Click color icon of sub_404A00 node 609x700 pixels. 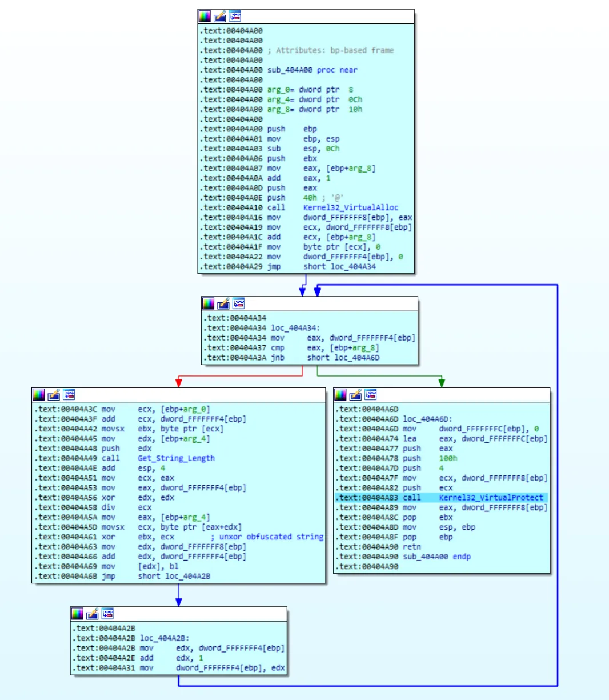pyautogui.click(x=205, y=16)
